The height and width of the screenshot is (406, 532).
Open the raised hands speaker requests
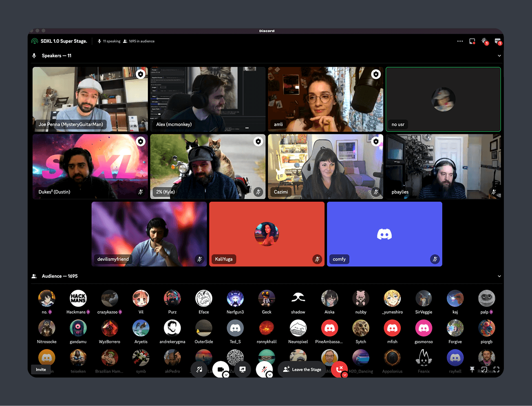coord(485,41)
